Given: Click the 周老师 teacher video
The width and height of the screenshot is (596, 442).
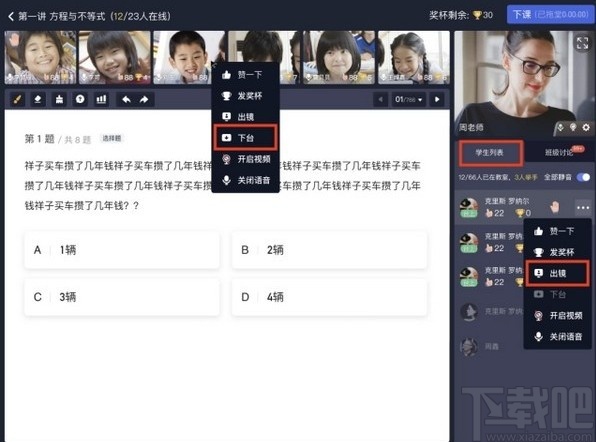Looking at the screenshot, I should tap(524, 84).
